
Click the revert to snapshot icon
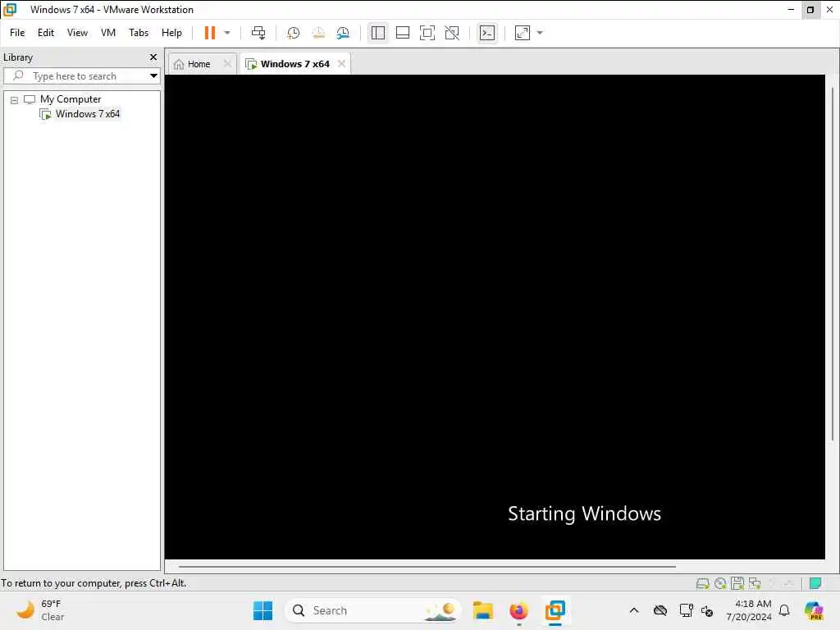coord(318,33)
